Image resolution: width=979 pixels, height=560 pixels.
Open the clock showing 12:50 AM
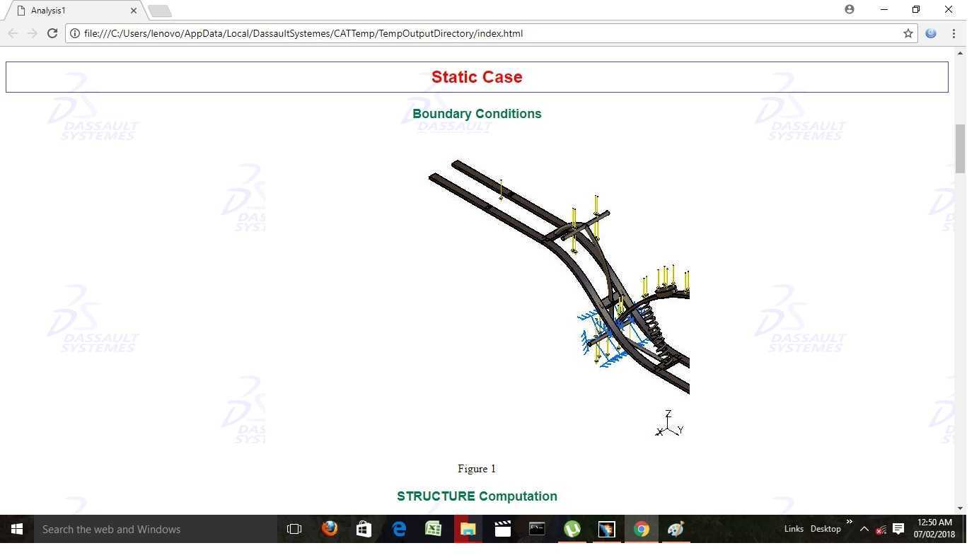click(x=934, y=528)
